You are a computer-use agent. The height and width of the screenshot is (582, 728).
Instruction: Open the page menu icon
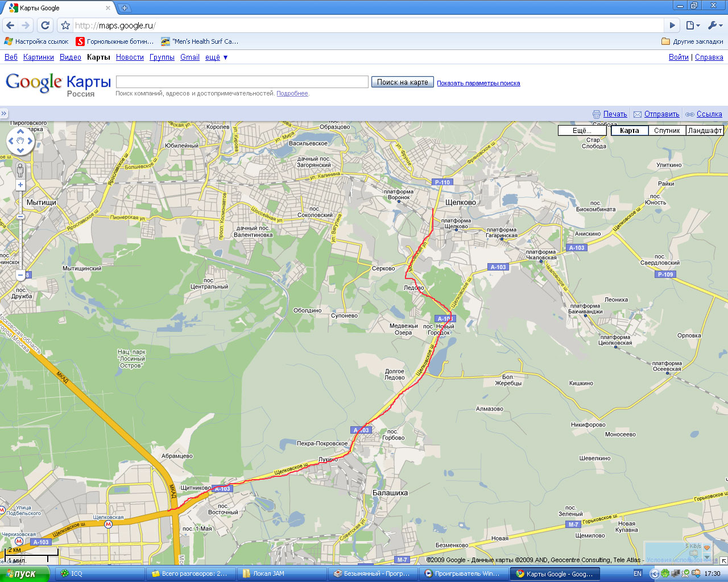tap(692, 25)
